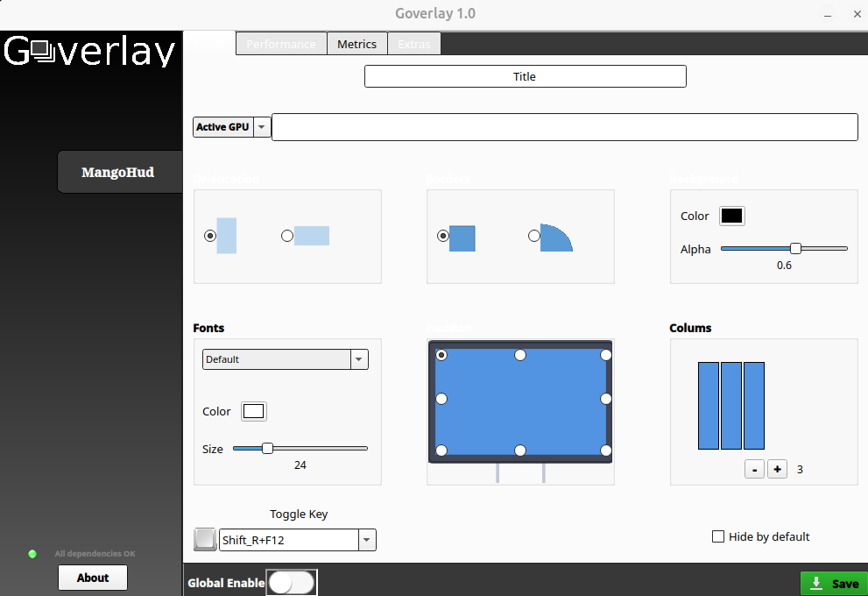Set overlay position to bottom-center
Viewport: 868px width, 596px height.
(x=519, y=451)
